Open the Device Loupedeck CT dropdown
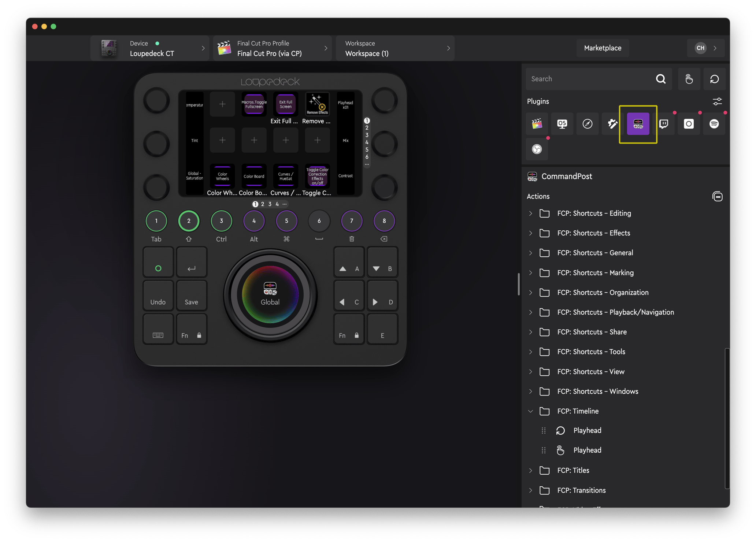The image size is (756, 542). click(x=150, y=48)
